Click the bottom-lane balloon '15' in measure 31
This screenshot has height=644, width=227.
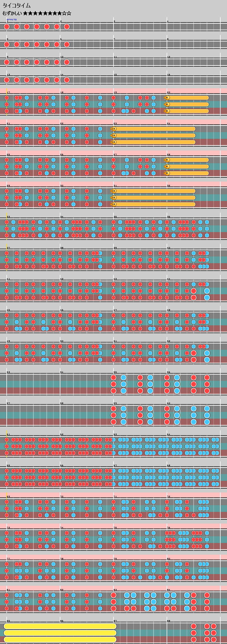[113, 204]
